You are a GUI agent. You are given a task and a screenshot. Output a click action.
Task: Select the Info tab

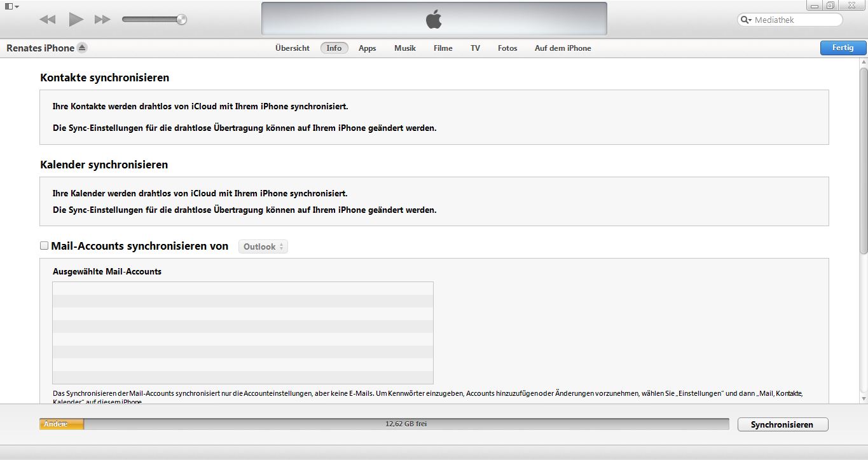pyautogui.click(x=334, y=48)
